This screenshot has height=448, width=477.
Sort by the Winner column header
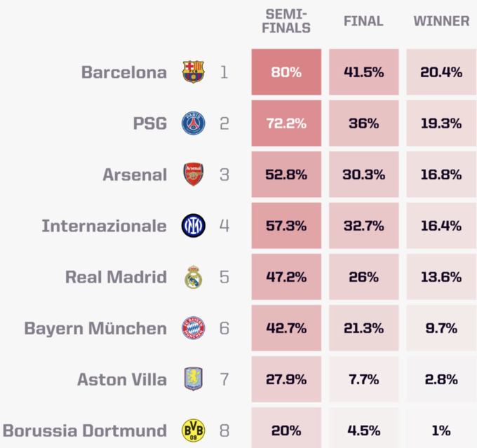click(441, 21)
